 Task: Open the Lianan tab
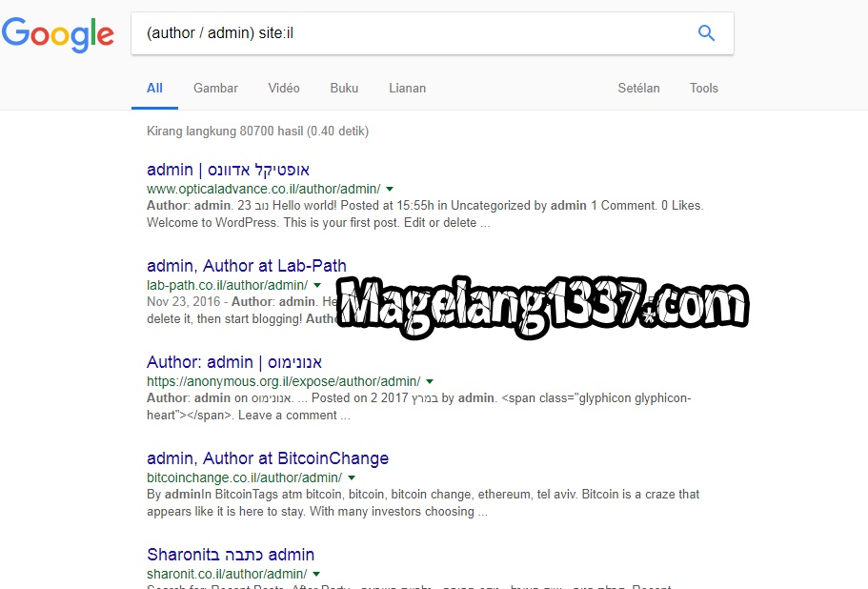tap(407, 88)
